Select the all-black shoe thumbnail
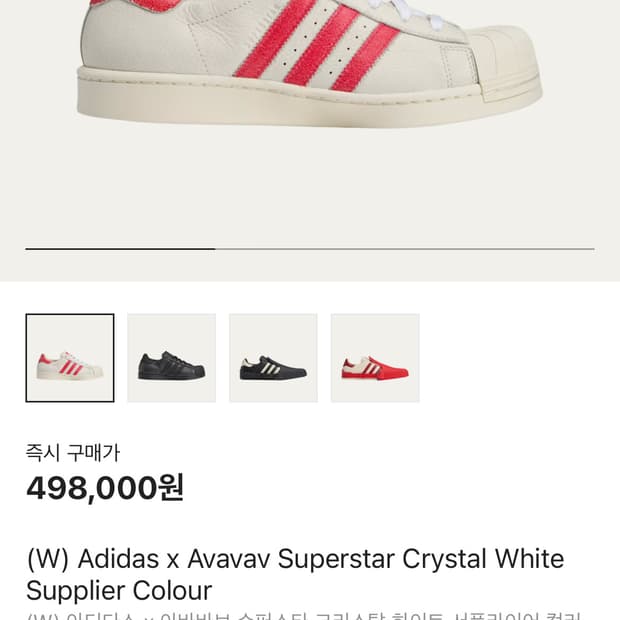The image size is (620, 620). click(x=171, y=358)
